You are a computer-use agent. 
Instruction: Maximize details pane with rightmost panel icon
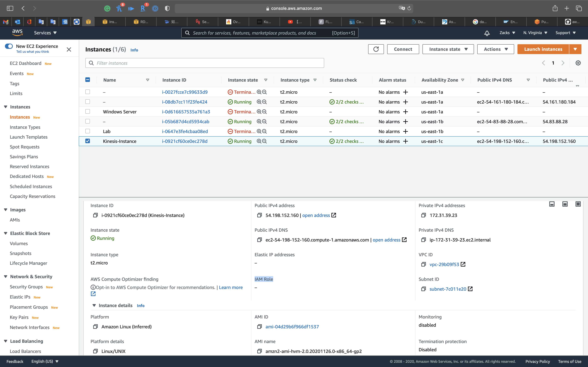pos(578,204)
